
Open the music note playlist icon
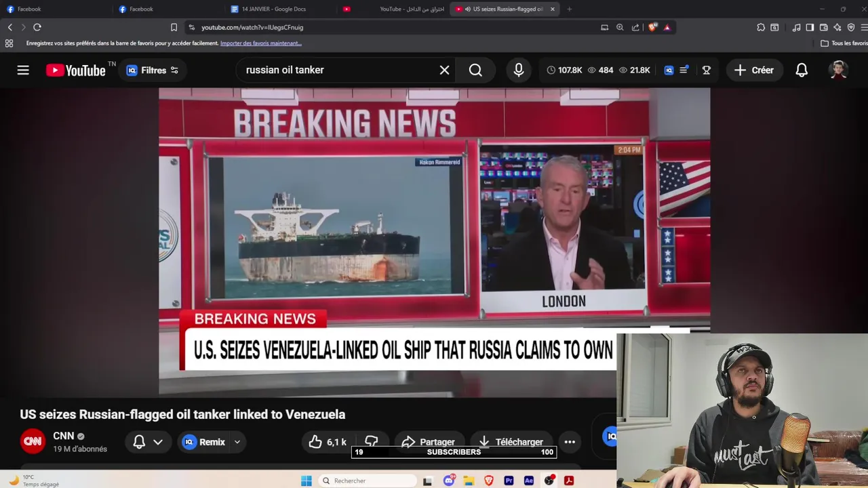pyautogui.click(x=796, y=27)
